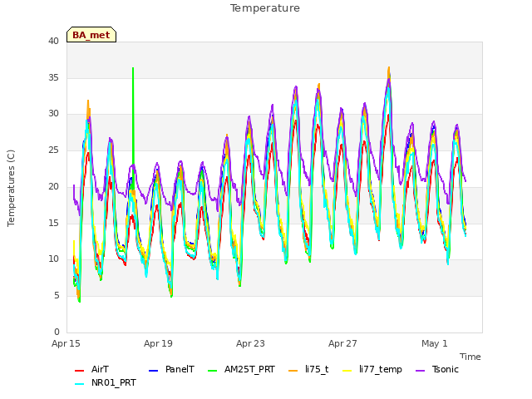Click the Apr 19 x-axis tick label
This screenshot has width=532, height=399.
point(158,343)
